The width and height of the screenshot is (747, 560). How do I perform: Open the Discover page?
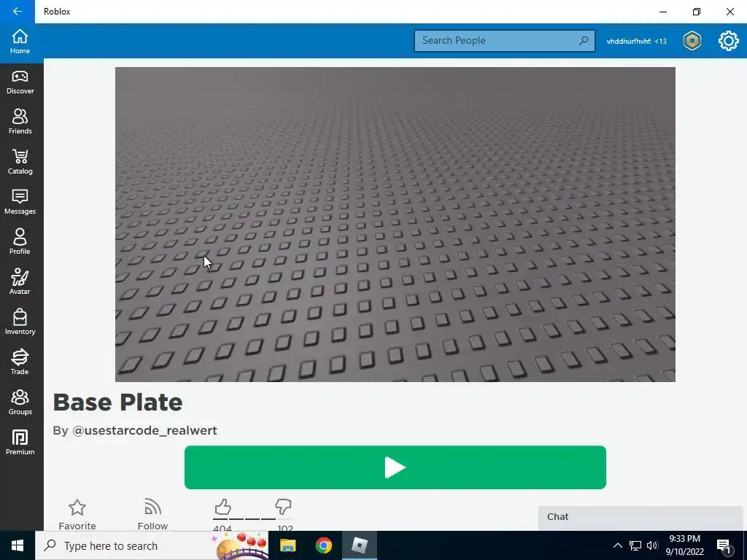[20, 82]
